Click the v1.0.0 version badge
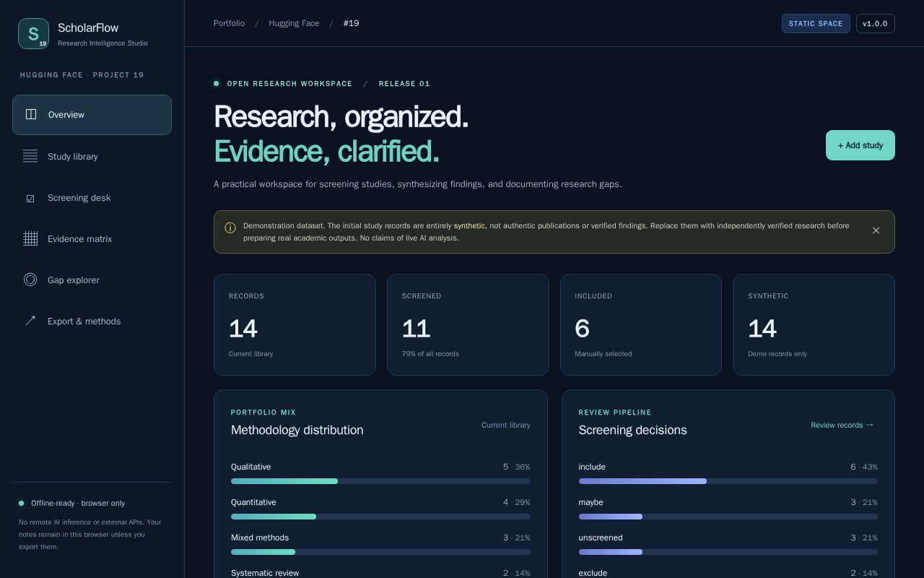Viewport: 924px width, 578px height. [875, 23]
